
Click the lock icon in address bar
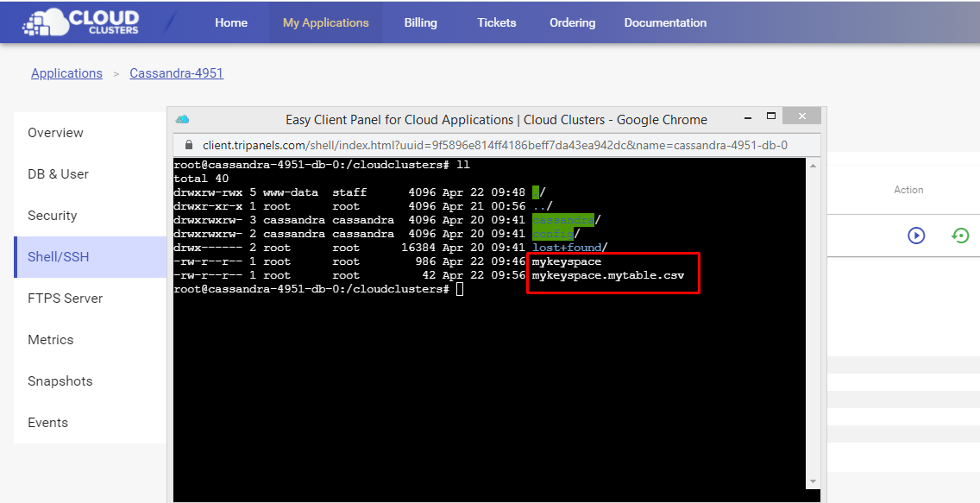tap(189, 145)
